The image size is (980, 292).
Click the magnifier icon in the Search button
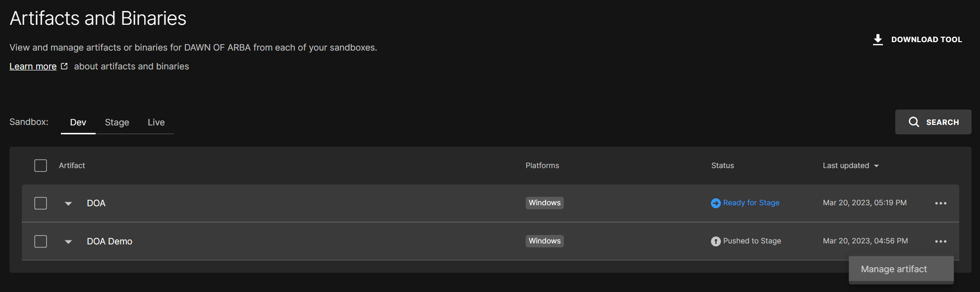tap(914, 122)
